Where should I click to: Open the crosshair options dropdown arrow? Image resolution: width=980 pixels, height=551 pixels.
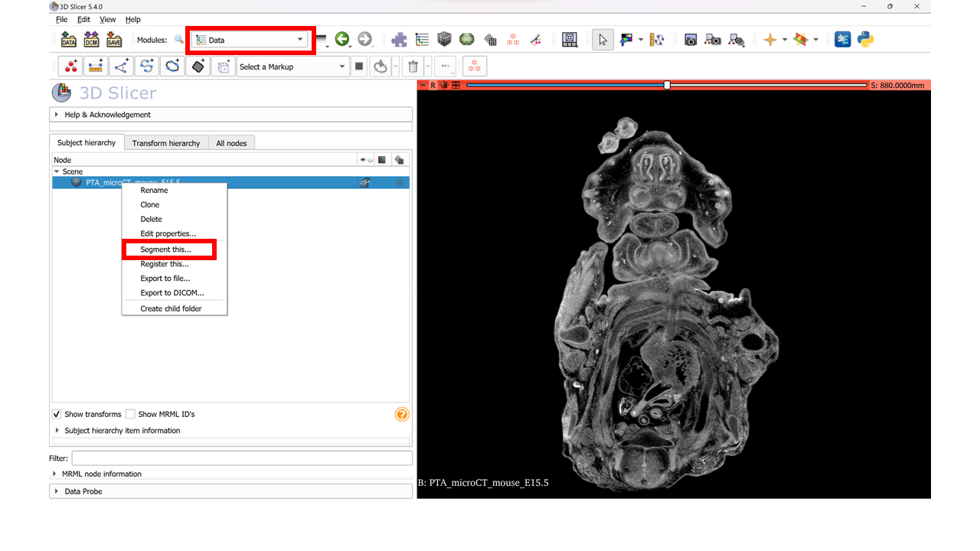pyautogui.click(x=785, y=40)
